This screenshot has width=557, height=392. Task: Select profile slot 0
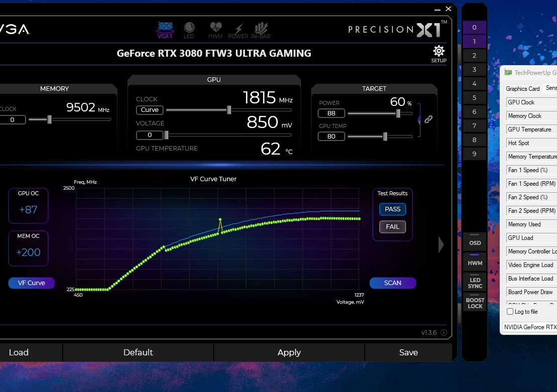474,28
